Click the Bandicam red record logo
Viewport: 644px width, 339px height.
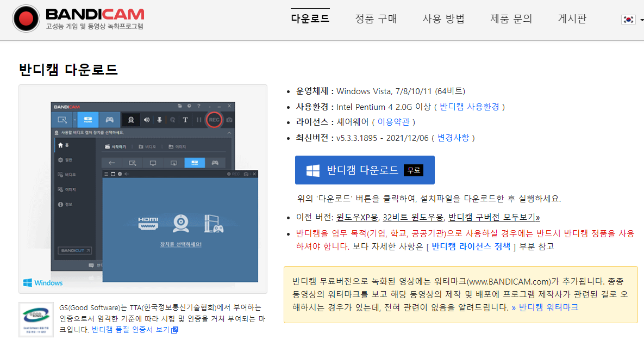[x=26, y=19]
